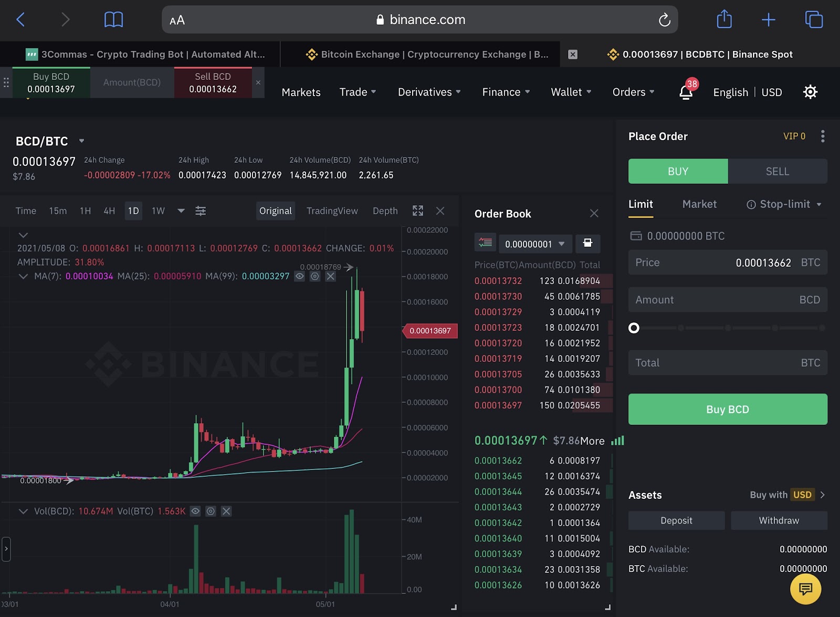The height and width of the screenshot is (617, 840).
Task: Open the Safari share sheet
Action: point(724,19)
